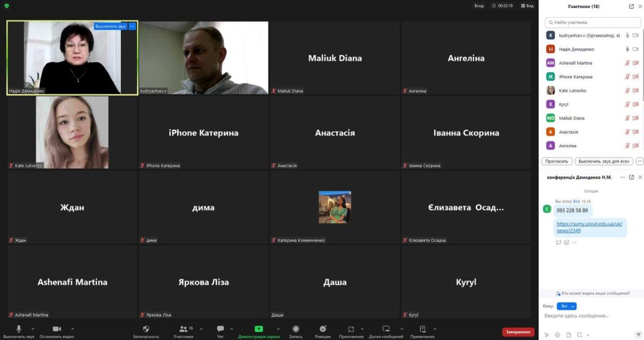
Task: Open the sumy.univd.edu.ua link in chat
Action: [589, 227]
